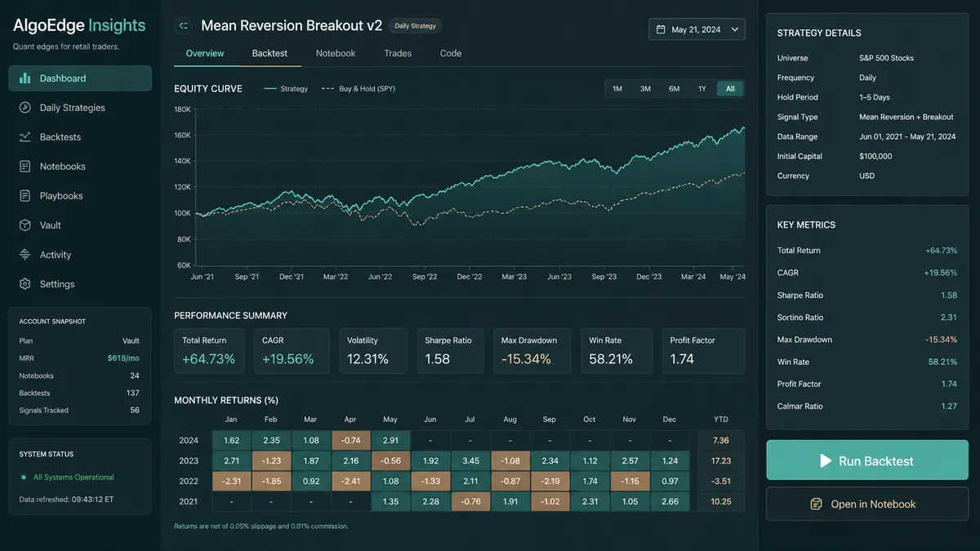The height and width of the screenshot is (551, 980).
Task: Select the 1Y chart range
Action: pyautogui.click(x=702, y=89)
